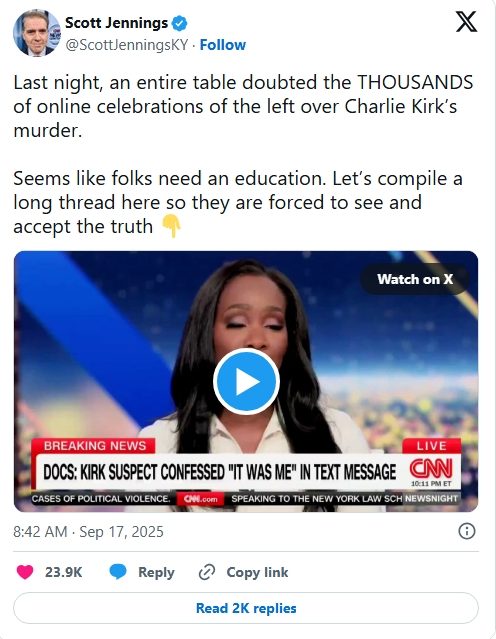Play the embedded CNN video

(246, 381)
